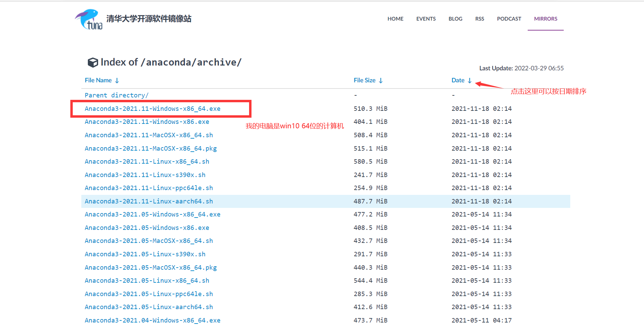The image size is (644, 328).
Task: Download Anaconda3-2021.05-Linux-x86_64.sh
Action: pyautogui.click(x=147, y=281)
